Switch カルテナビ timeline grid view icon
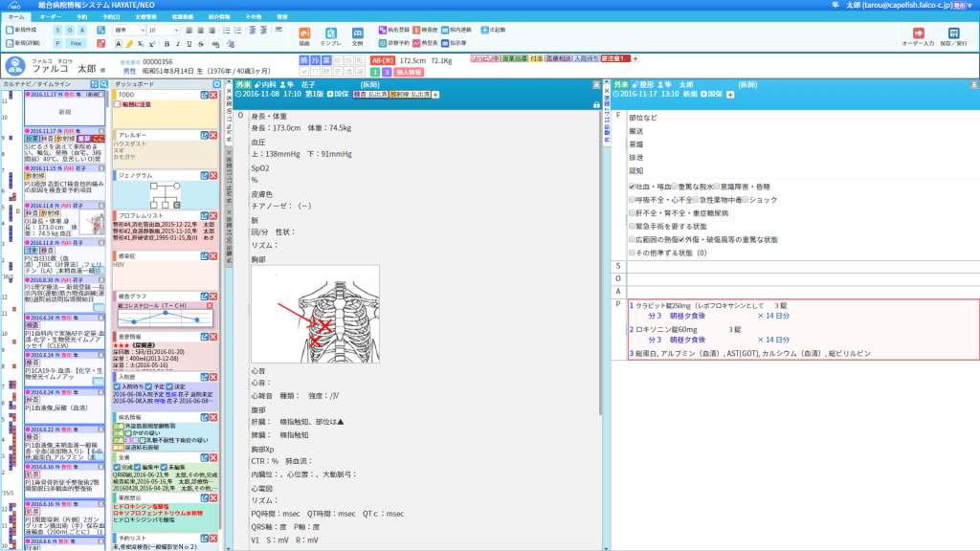Screen dimensions: 980x551 (x=95, y=84)
